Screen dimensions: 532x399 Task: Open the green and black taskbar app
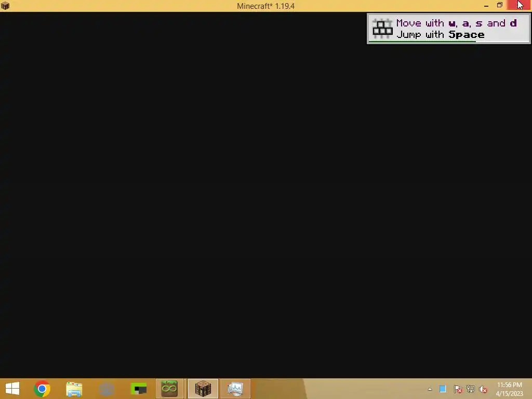(x=138, y=389)
